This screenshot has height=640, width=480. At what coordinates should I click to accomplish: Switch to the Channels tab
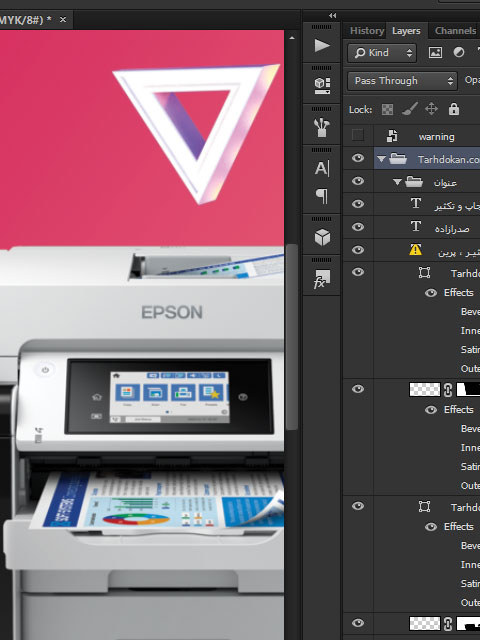pos(455,31)
